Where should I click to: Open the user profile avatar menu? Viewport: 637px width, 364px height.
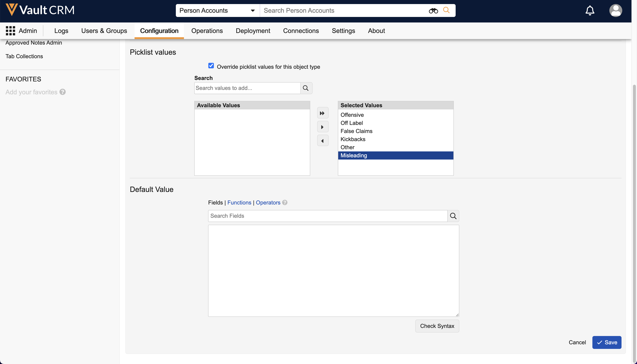[x=615, y=10]
